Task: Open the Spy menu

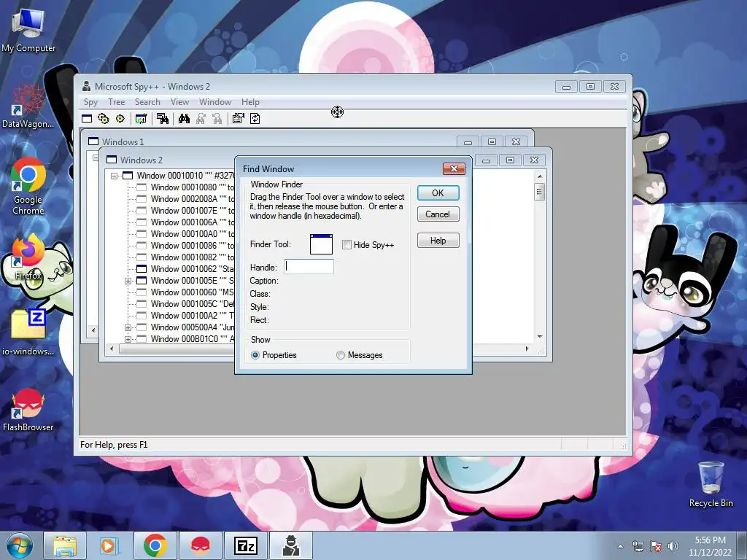Action: point(90,102)
